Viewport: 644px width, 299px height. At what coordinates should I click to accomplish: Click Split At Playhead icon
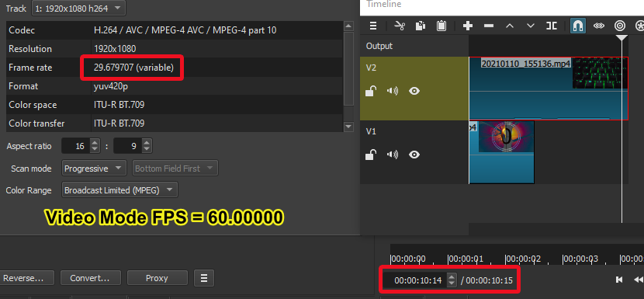coord(551,26)
